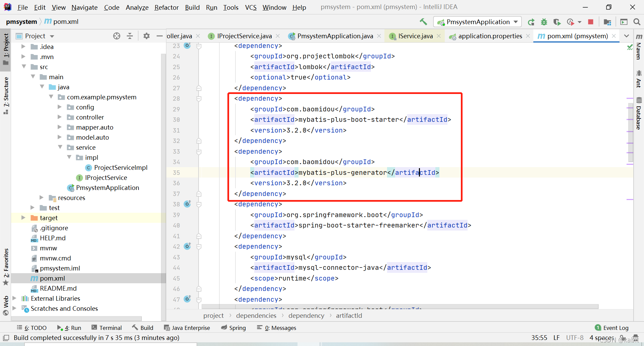Select README.md file in project tree

coord(58,288)
